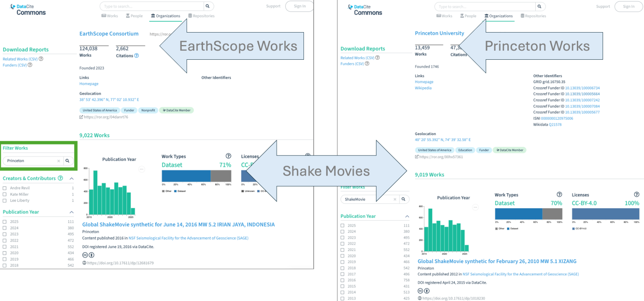Switch to the People tab on left
Screen dimensions: 644x301
click(134, 16)
